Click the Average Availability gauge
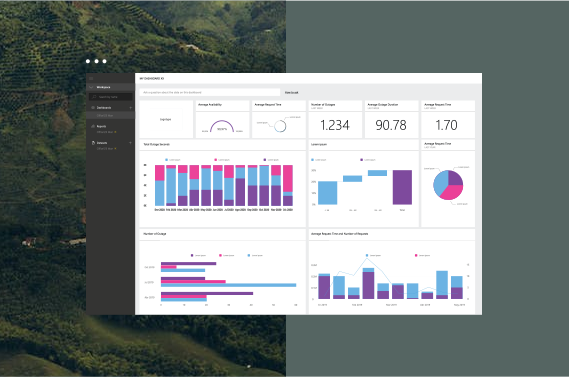569x377 pixels. (222, 126)
